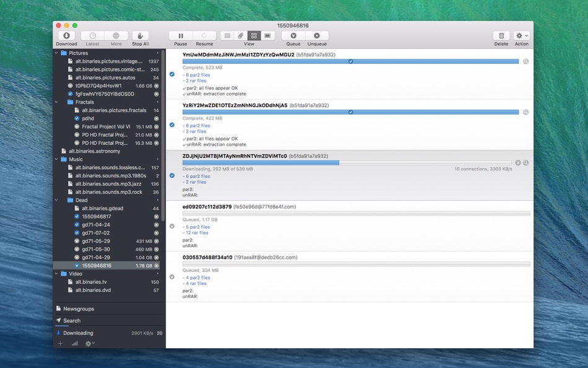Image resolution: width=588 pixels, height=368 pixels.
Task: Toggle the checkmark for the downloading ZDJjNjU2 item
Action: tap(172, 175)
